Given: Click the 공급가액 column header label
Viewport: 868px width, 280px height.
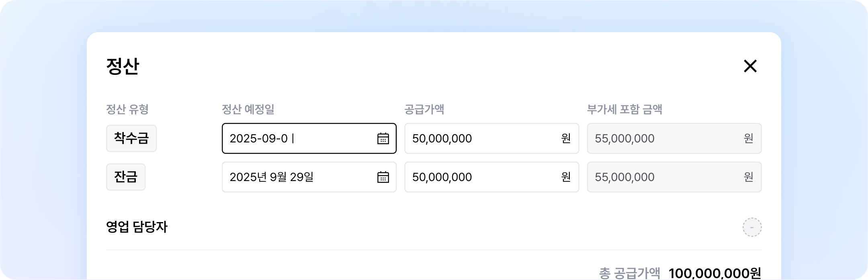Looking at the screenshot, I should 424,109.
